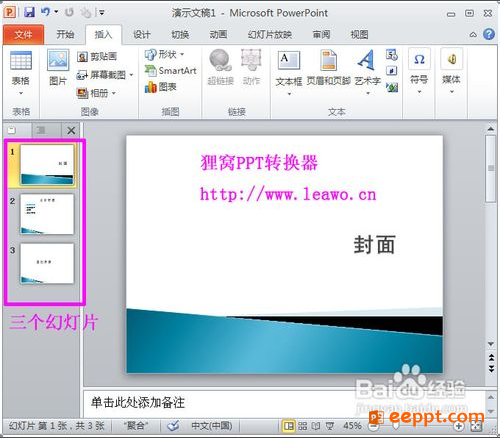Click the language 中文(中国) status indicator
The width and height of the screenshot is (500, 438).
click(211, 426)
